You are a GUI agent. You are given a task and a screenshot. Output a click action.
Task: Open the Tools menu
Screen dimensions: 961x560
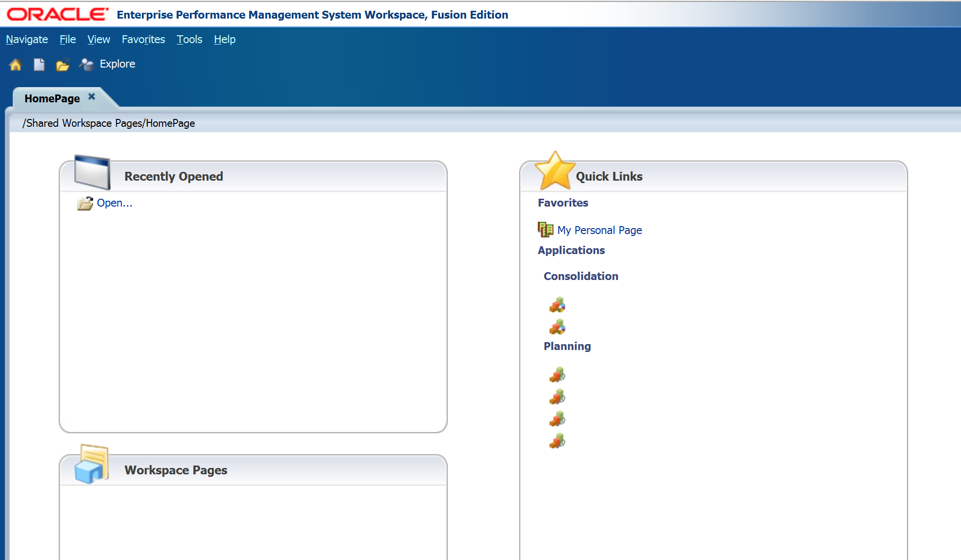[189, 39]
